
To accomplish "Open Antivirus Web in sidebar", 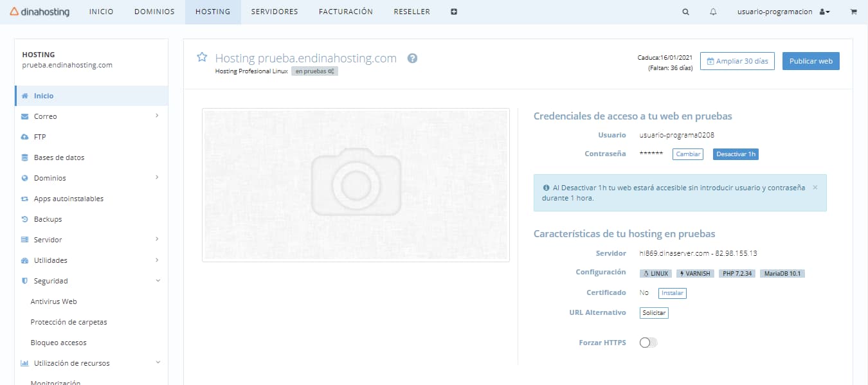I will (54, 301).
